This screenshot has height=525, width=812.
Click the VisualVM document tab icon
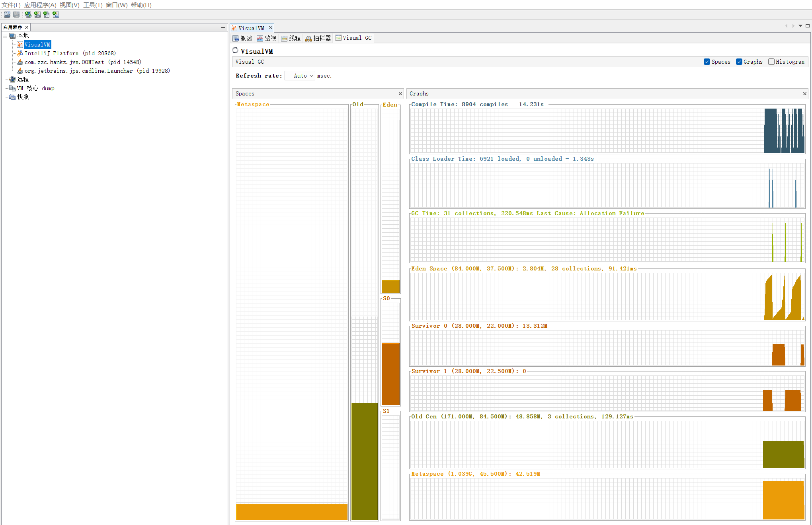(234, 28)
